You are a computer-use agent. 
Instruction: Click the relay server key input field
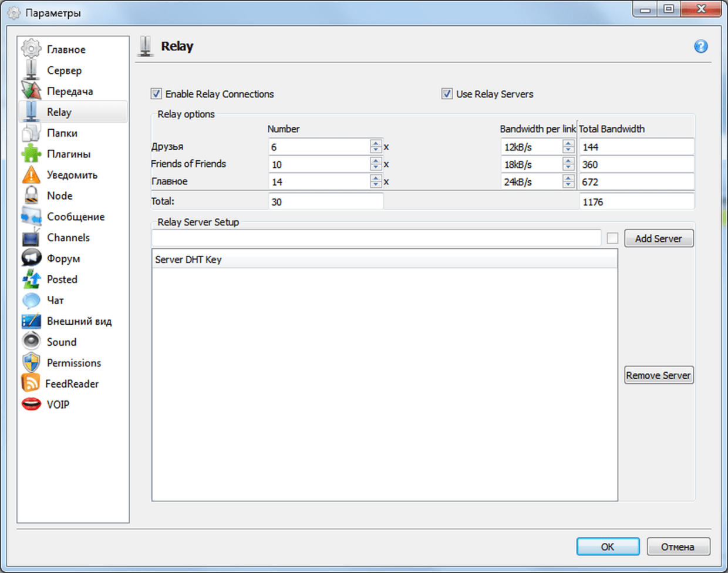coord(376,238)
